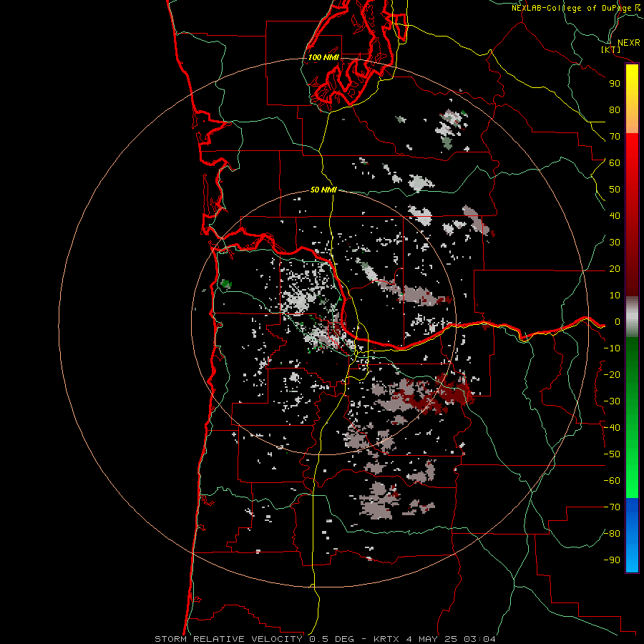The width and height of the screenshot is (644, 644).
Task: Click the "100 NMI" range ring label
Action: tap(323, 57)
